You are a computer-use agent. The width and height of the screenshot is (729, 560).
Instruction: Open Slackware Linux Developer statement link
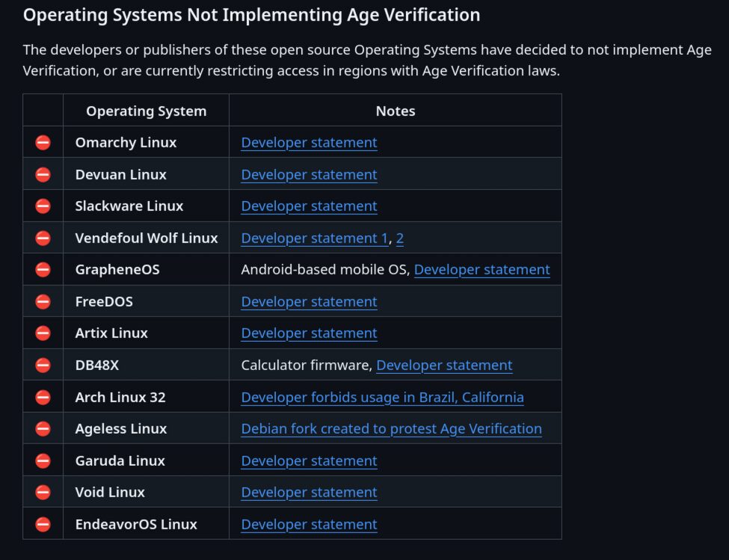point(309,206)
